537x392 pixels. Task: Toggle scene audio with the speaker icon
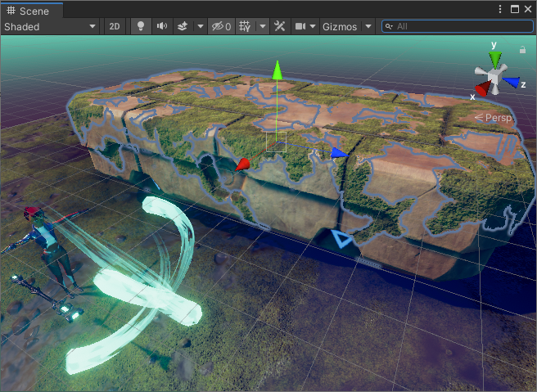162,26
